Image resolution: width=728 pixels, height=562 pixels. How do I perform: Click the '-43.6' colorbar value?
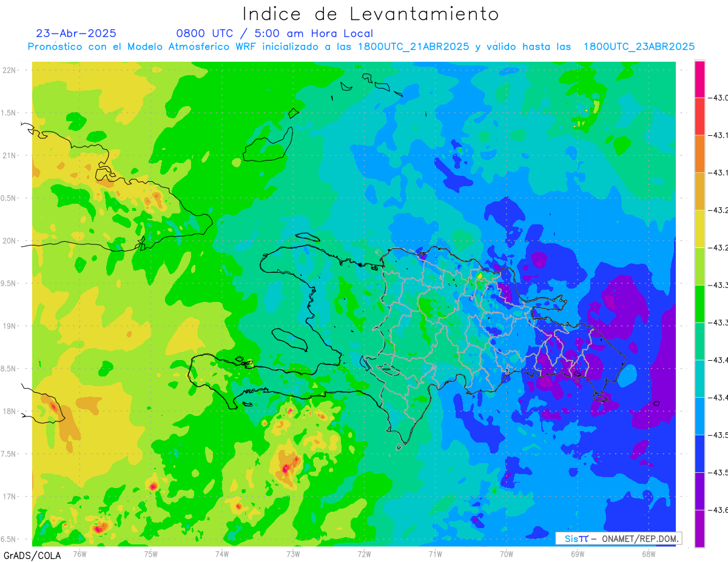(720, 510)
